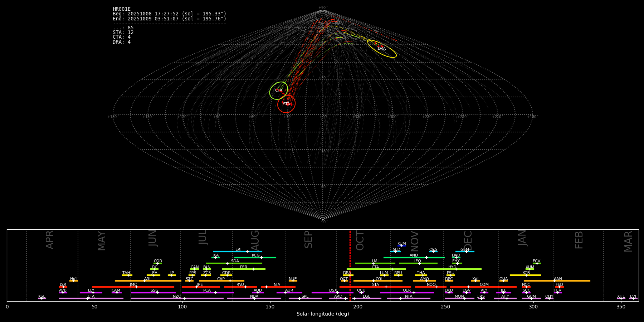The height and width of the screenshot is (322, 644).
Task: Select the LEO shower label in timeline
Action: pyautogui.click(x=417, y=261)
